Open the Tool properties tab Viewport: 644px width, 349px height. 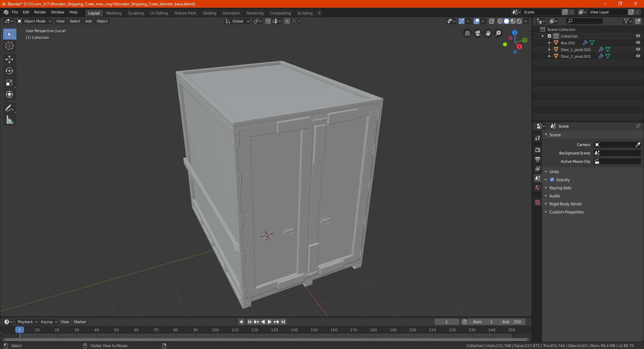(x=538, y=138)
